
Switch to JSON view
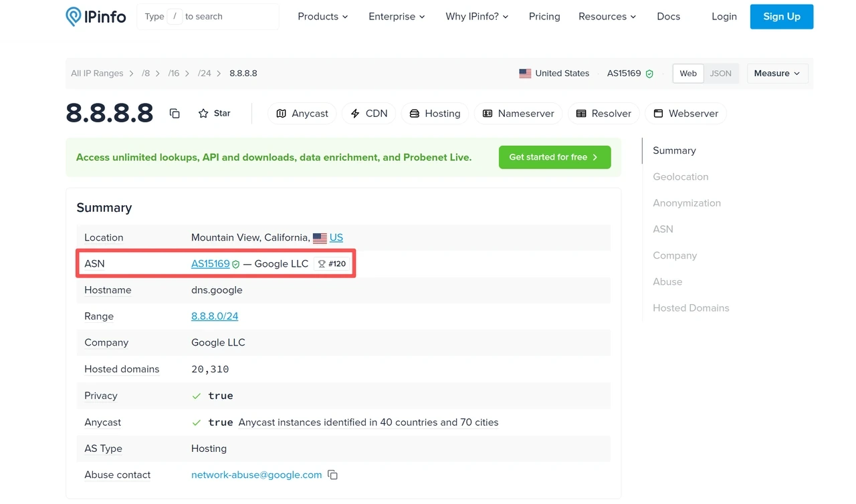[x=720, y=74]
